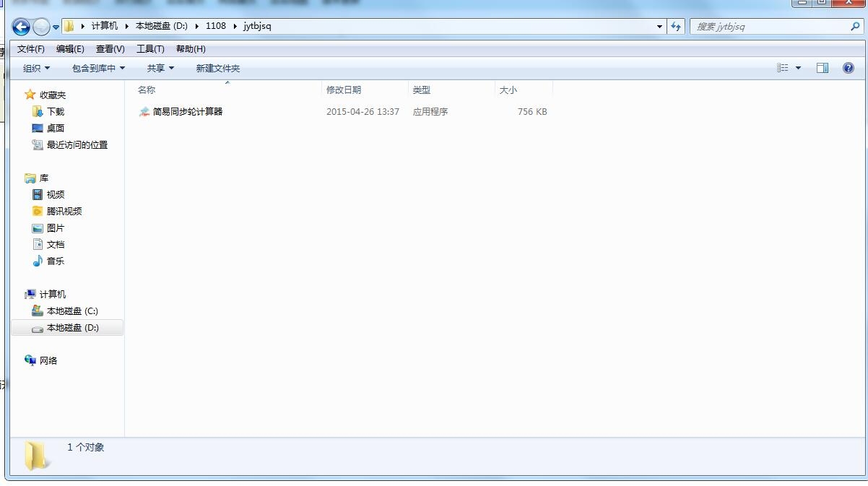Open the 文件(F) menu
Screen dimensions: 868x486
click(31, 49)
